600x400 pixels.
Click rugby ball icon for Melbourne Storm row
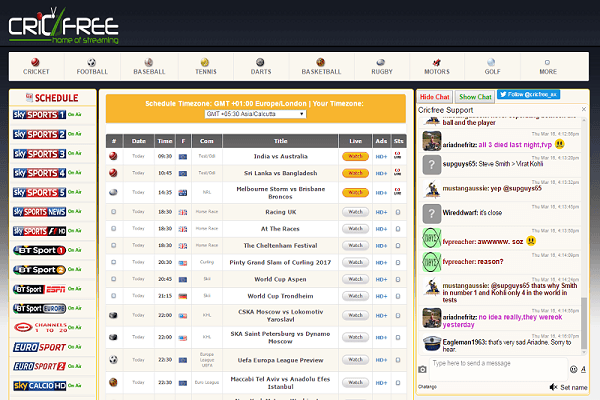[113, 192]
